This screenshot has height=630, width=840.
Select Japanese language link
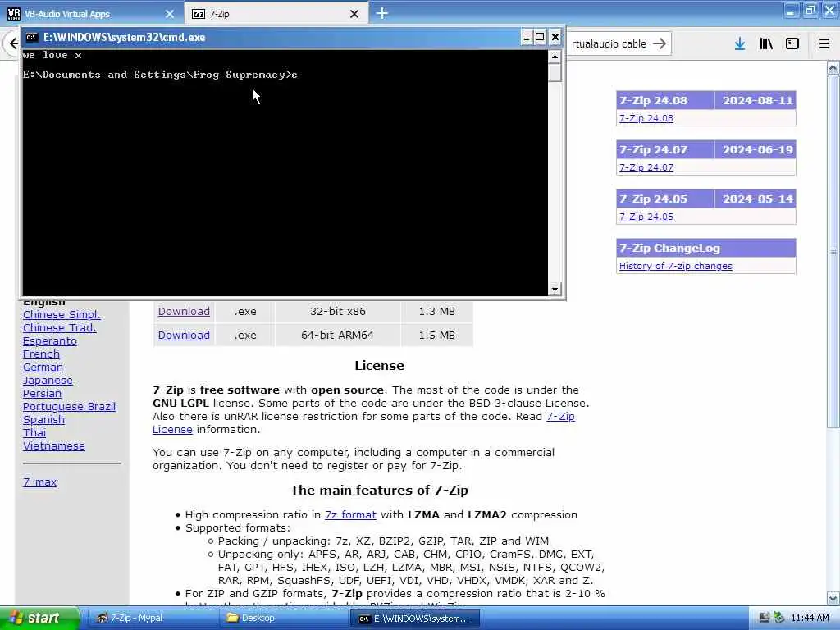point(48,381)
